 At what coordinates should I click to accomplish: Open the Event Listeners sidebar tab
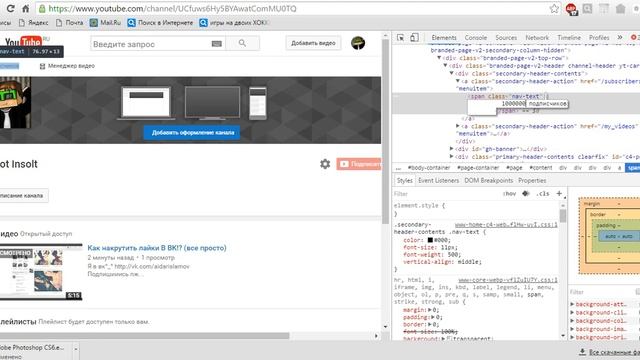438,180
